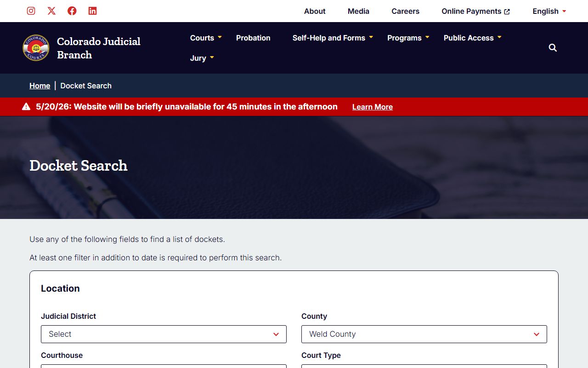Open the Judicial District select dropdown
This screenshot has height=368, width=588.
[164, 334]
